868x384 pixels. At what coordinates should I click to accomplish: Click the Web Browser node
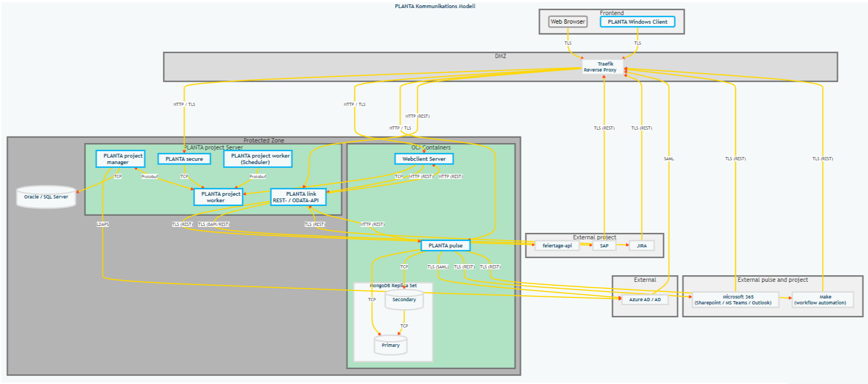click(568, 22)
